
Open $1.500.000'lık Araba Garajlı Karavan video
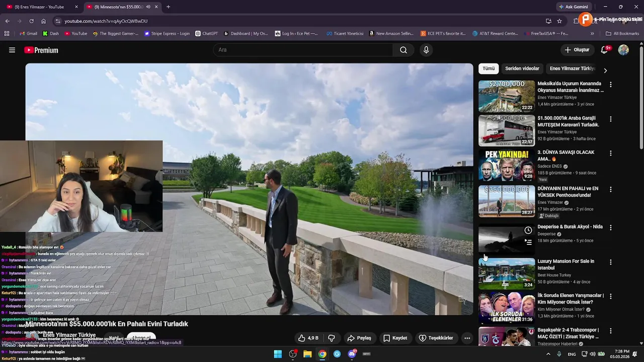click(x=507, y=131)
